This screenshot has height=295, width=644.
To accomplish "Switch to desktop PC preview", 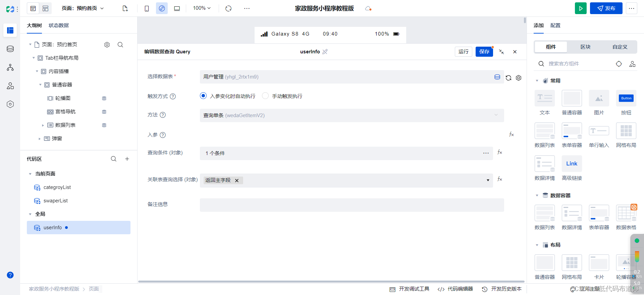I will (177, 8).
